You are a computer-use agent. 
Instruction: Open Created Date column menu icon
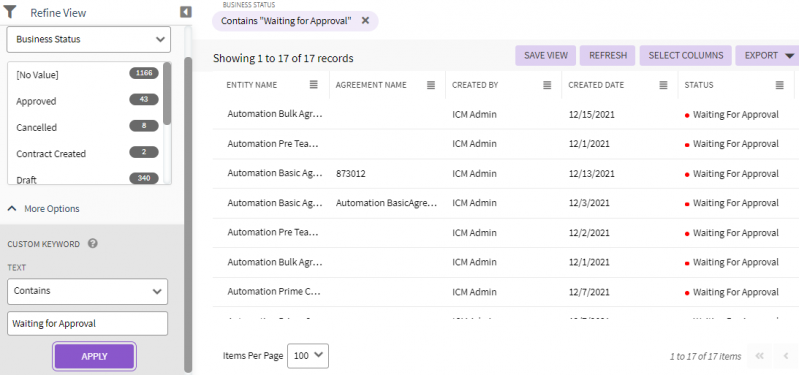click(663, 85)
